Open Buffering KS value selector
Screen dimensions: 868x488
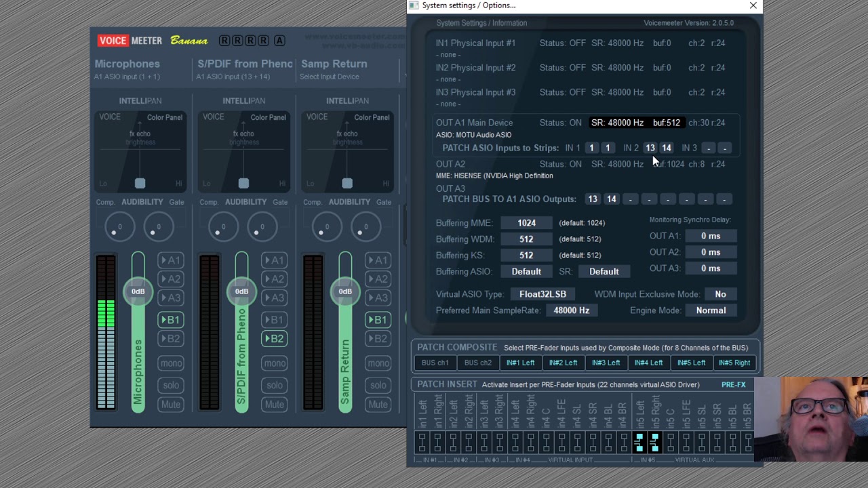click(526, 256)
